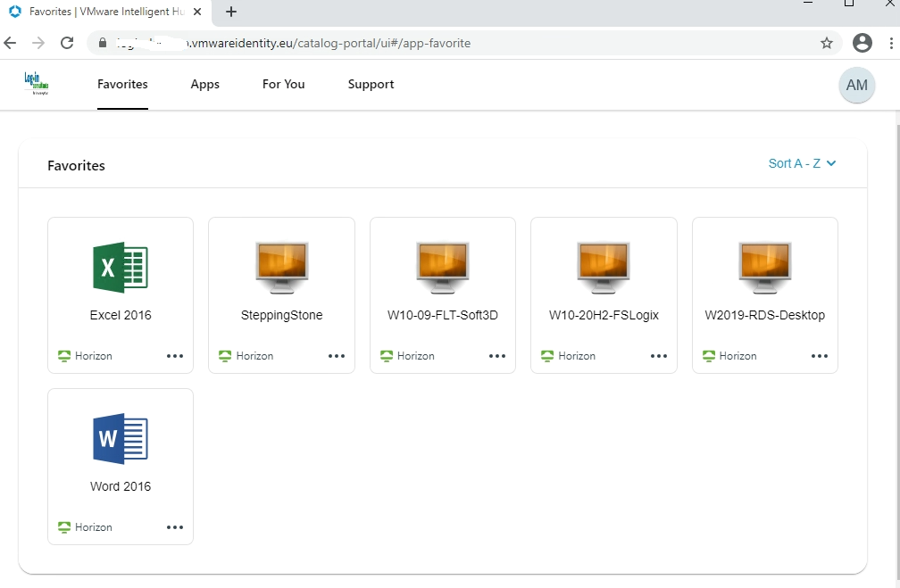The width and height of the screenshot is (900, 588).
Task: Open the Word 2016 app icon
Action: pyautogui.click(x=121, y=438)
